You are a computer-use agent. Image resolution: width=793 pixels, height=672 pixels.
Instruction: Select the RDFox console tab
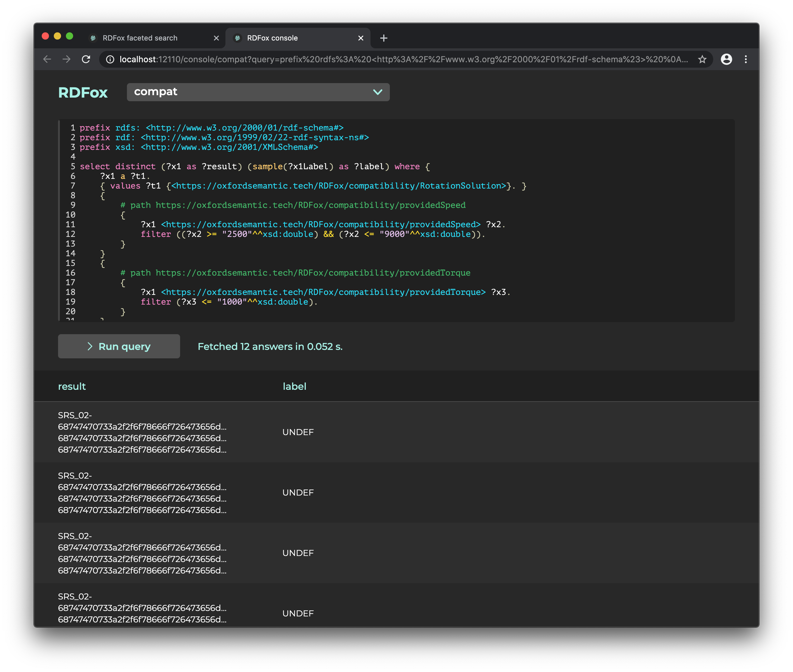click(x=272, y=38)
